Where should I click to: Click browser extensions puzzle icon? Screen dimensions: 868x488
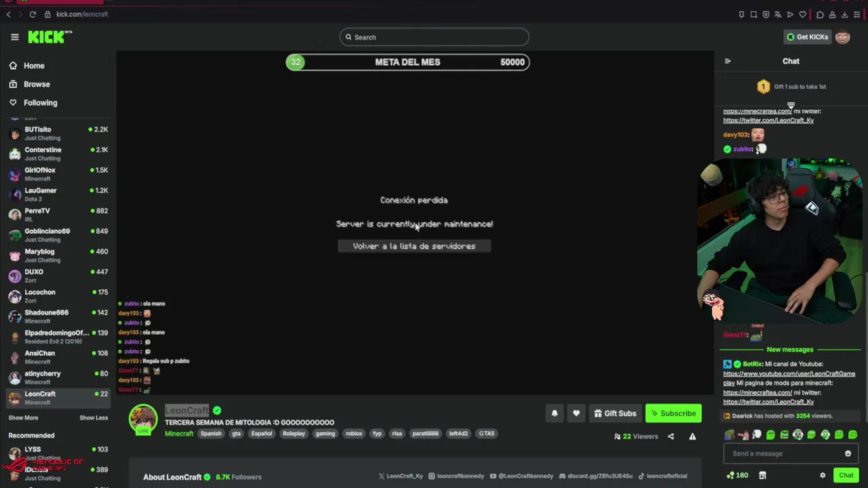pyautogui.click(x=820, y=14)
